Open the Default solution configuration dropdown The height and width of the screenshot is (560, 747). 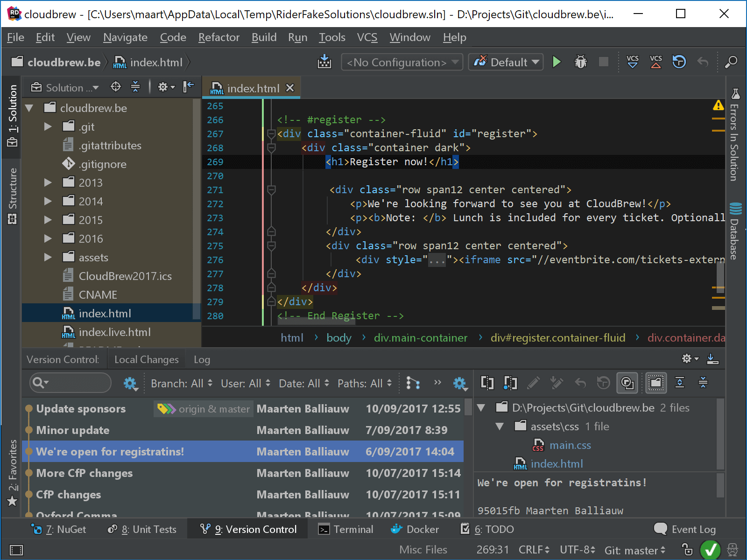506,62
